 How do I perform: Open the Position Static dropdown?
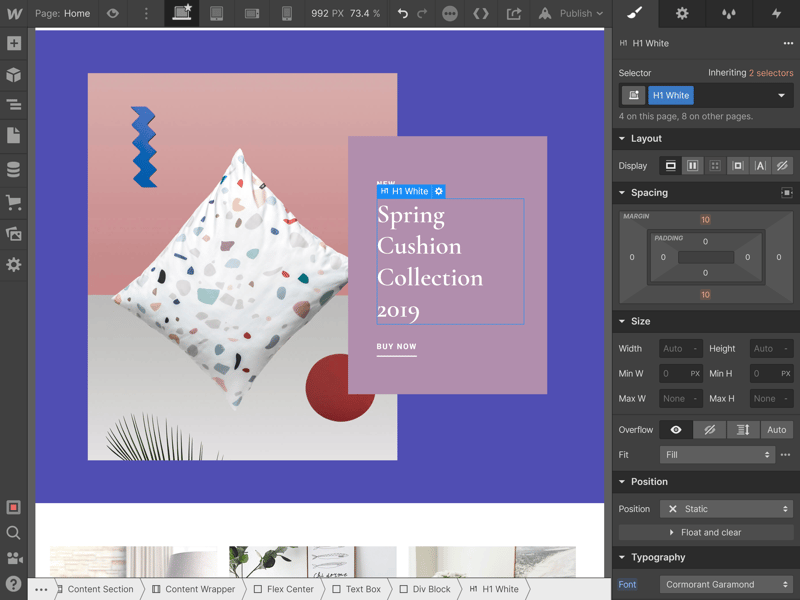pos(729,509)
